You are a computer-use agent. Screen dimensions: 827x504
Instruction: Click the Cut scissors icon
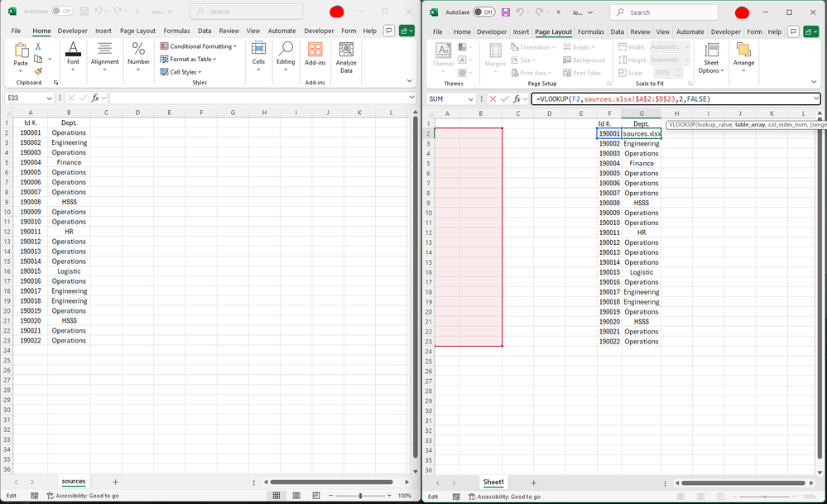(38, 46)
